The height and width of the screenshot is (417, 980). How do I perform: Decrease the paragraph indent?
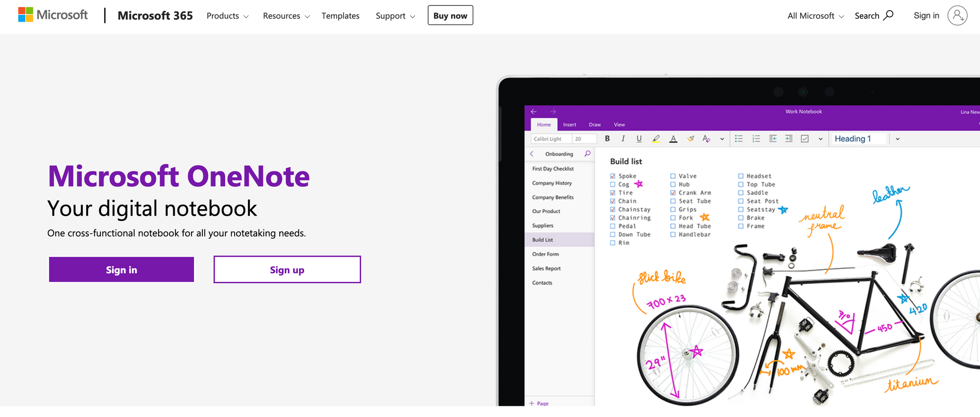773,139
